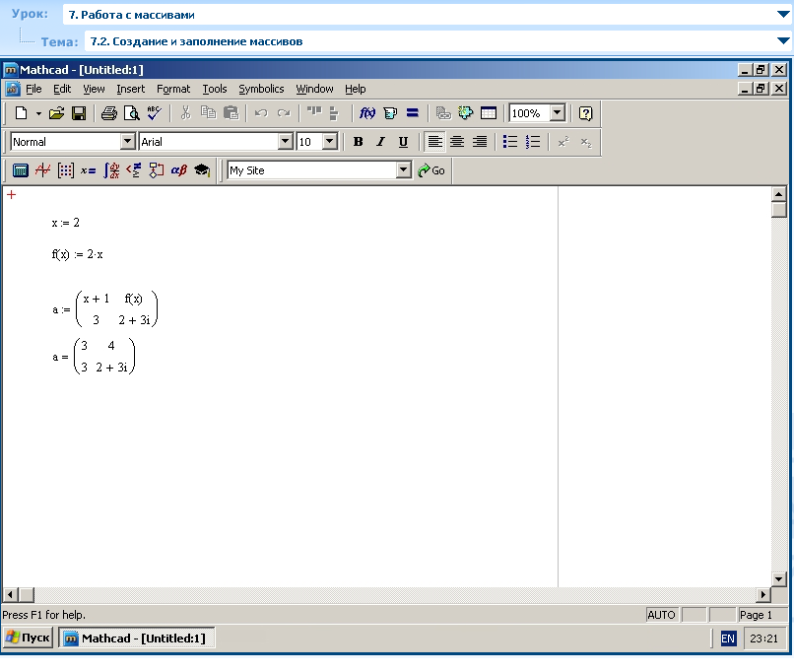The width and height of the screenshot is (794, 672).
Task: Open the Edit menu
Action: (x=62, y=89)
